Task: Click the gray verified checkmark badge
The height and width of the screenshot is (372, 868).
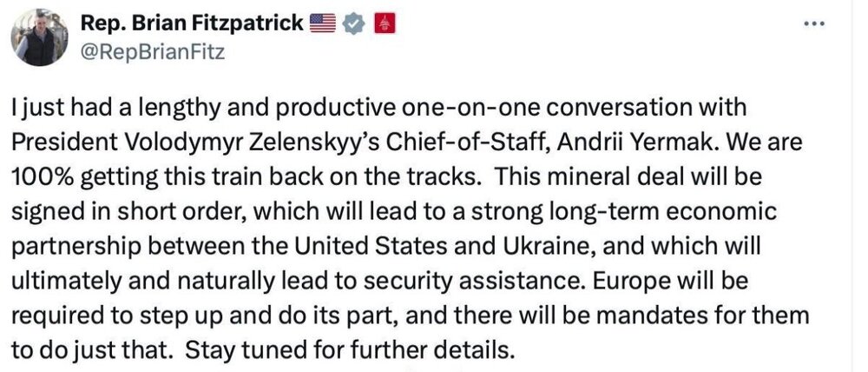Action: (352, 25)
